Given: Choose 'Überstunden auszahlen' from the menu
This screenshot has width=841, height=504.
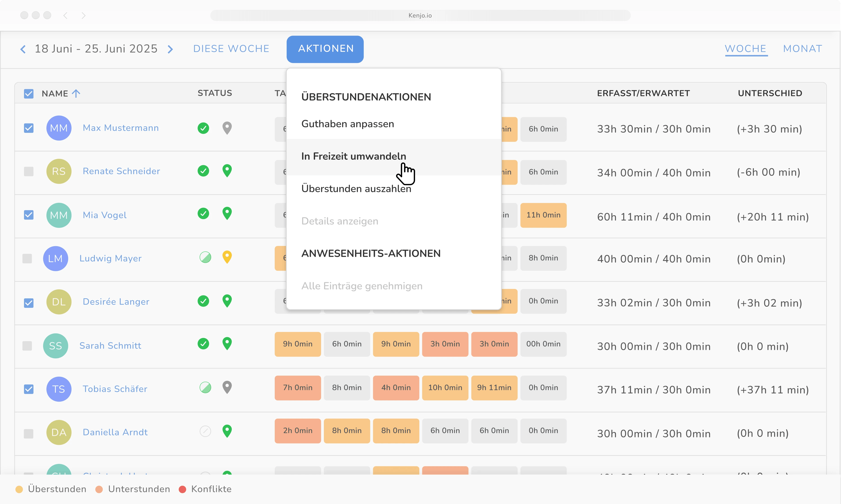Looking at the screenshot, I should click(356, 189).
